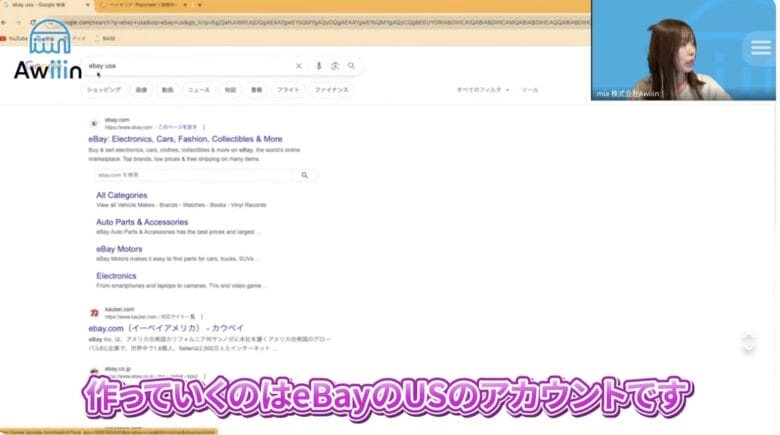Open the ツール search tools button
The image size is (780, 435).
[529, 90]
